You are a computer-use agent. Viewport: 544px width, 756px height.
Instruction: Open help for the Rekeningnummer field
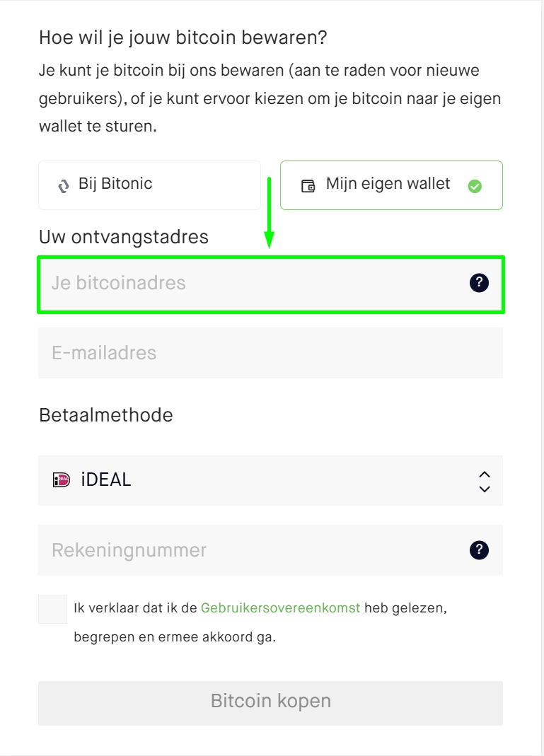tap(479, 549)
